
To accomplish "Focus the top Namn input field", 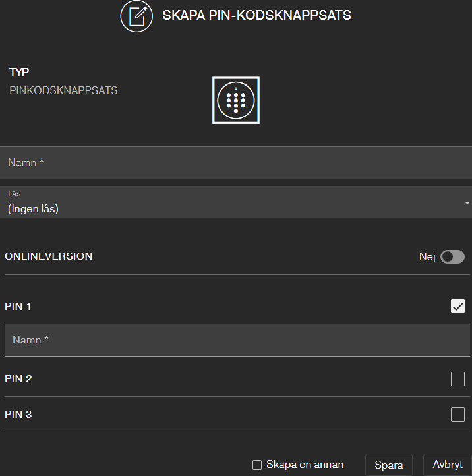I will click(235, 162).
